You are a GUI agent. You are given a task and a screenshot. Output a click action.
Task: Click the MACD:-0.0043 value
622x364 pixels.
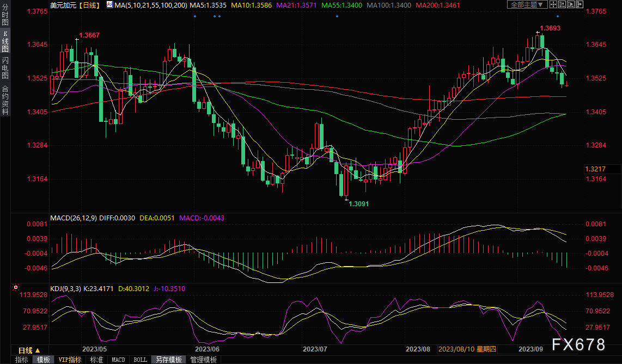click(202, 218)
